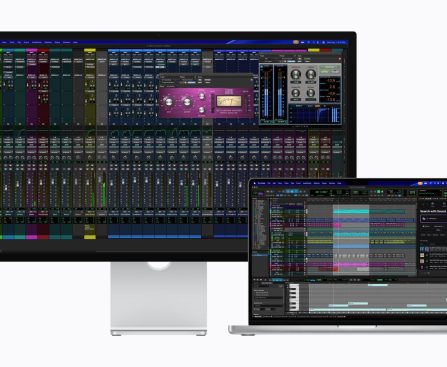Click the topmost MIDI note in the piano roll
Viewport: 447px width, 367px height.
[x=377, y=285]
